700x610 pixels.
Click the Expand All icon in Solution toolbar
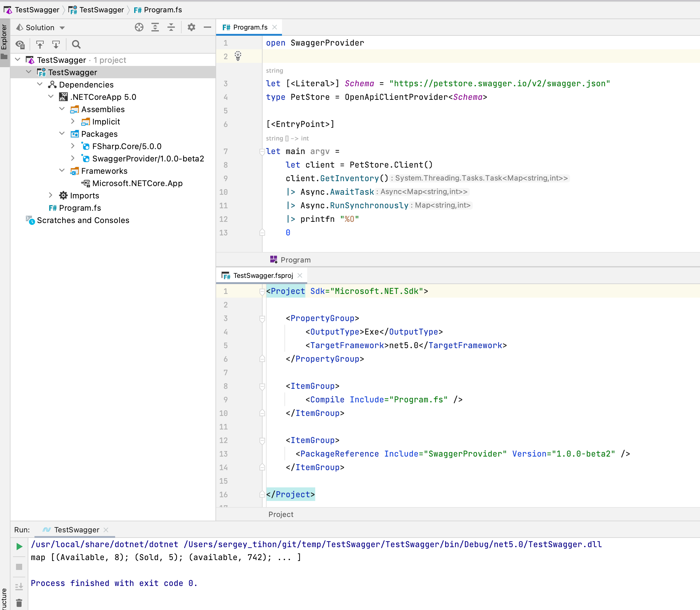155,27
